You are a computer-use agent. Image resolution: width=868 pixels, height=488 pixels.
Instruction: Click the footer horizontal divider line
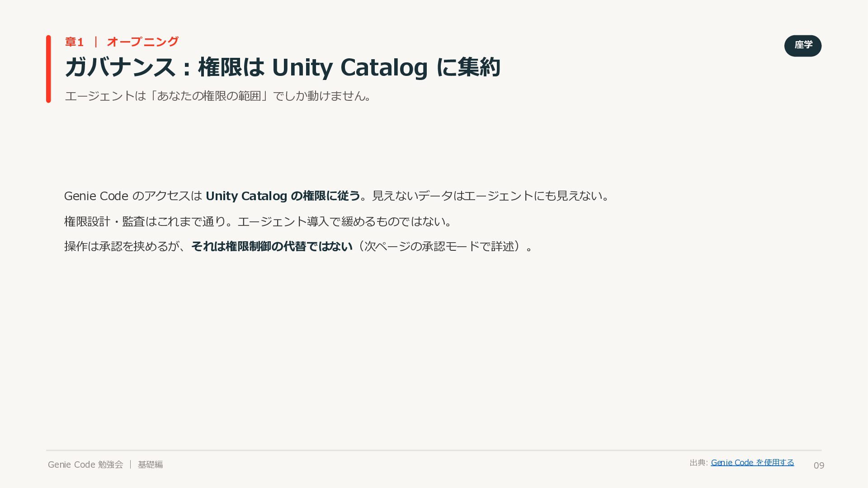(x=434, y=450)
